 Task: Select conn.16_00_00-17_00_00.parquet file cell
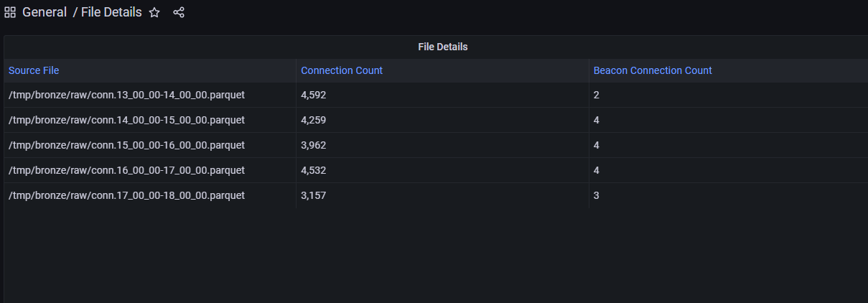click(150, 170)
